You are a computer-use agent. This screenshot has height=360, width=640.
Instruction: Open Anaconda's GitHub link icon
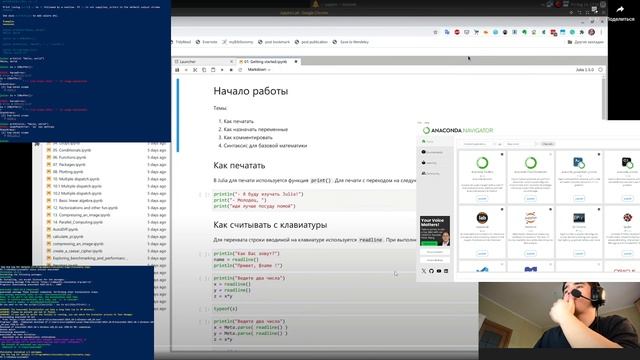point(431,271)
